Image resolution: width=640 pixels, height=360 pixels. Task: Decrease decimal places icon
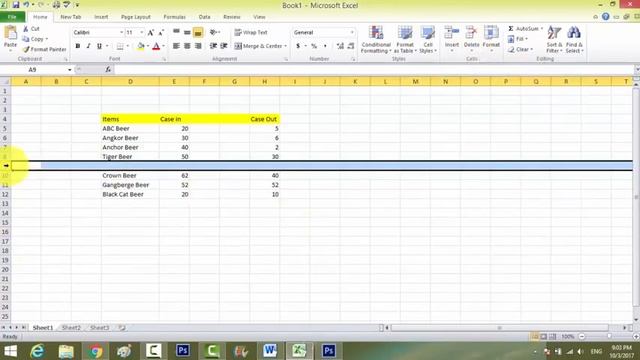(x=351, y=46)
